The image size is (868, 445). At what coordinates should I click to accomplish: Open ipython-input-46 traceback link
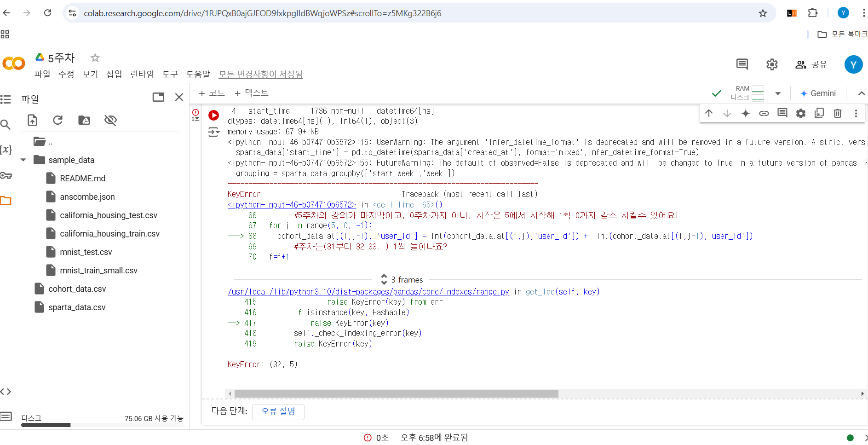pos(292,205)
